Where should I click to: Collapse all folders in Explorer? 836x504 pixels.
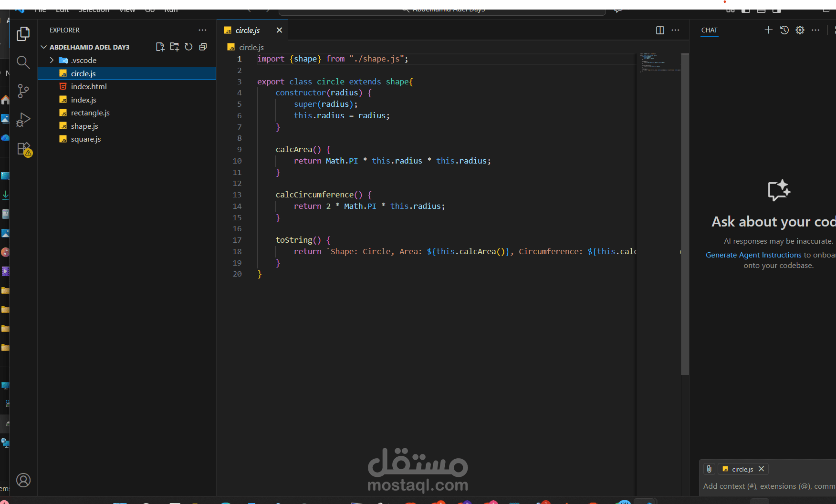click(x=203, y=47)
